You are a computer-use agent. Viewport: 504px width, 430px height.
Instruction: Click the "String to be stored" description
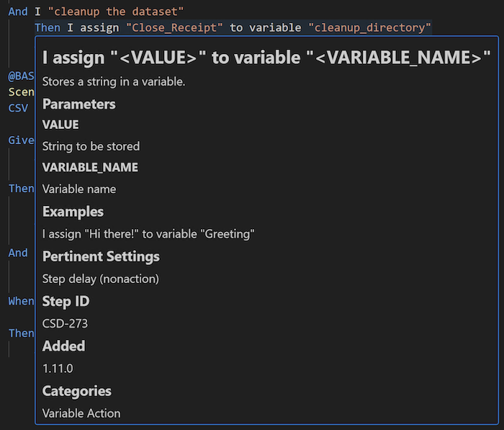coord(91,146)
